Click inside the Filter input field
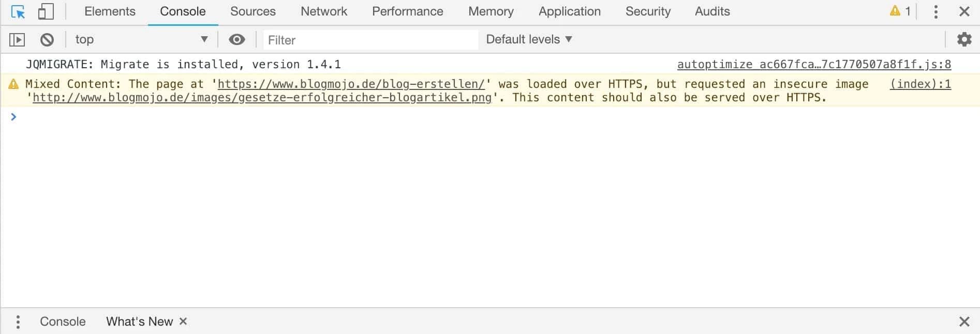The height and width of the screenshot is (334, 980). [370, 40]
